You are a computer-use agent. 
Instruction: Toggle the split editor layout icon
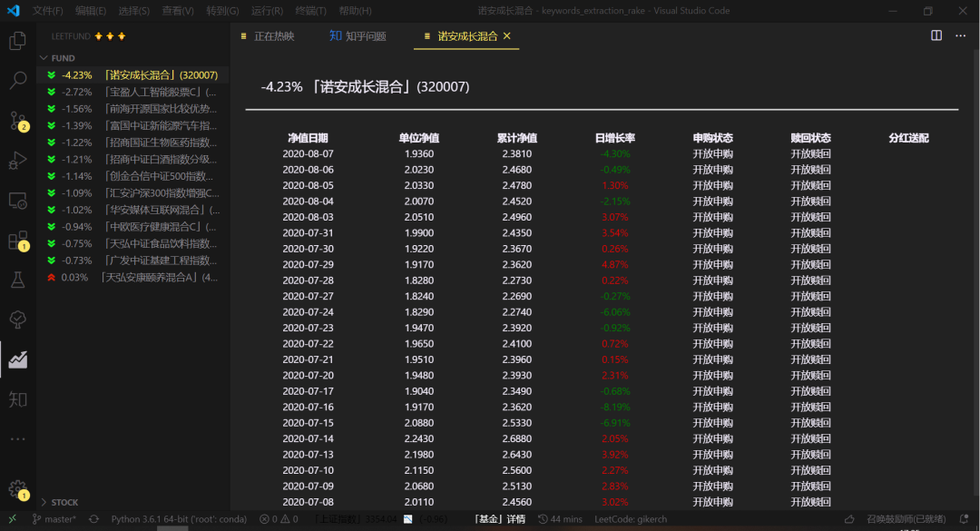[936, 34]
